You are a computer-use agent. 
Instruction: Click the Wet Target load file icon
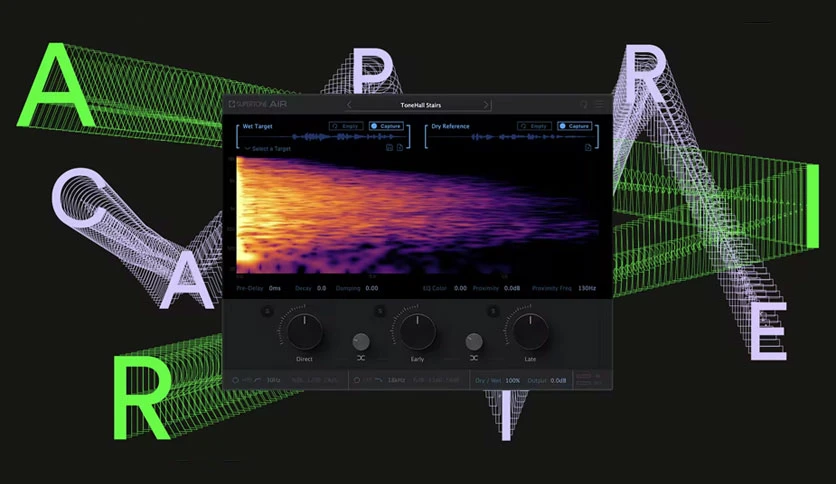(x=400, y=148)
